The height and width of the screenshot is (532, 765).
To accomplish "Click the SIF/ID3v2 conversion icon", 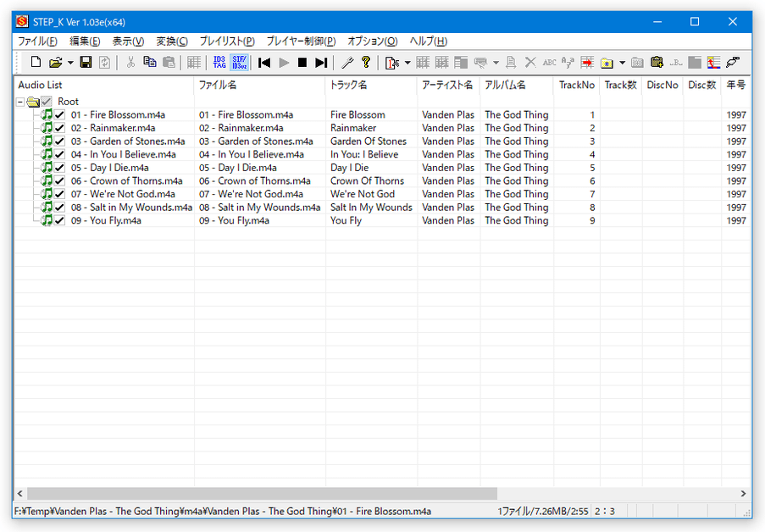I will (x=240, y=62).
